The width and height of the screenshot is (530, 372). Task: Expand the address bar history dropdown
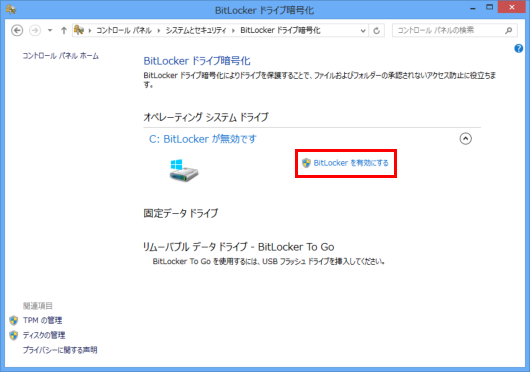coord(363,31)
